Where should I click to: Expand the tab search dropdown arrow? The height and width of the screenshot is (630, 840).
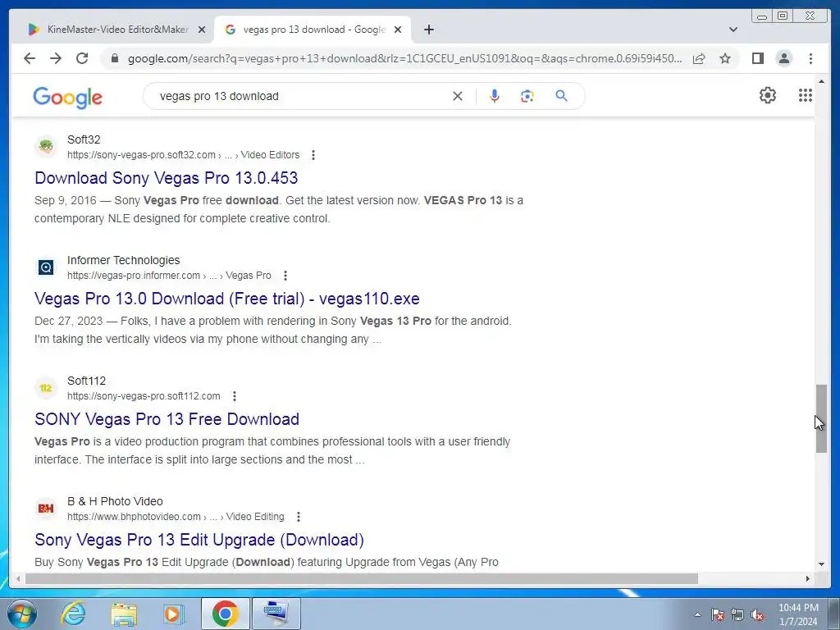[733, 30]
